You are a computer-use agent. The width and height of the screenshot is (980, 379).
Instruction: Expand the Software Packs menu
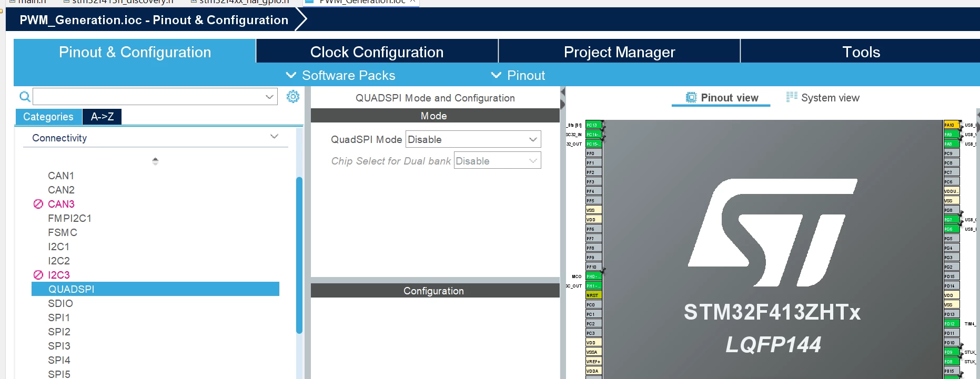click(x=340, y=75)
